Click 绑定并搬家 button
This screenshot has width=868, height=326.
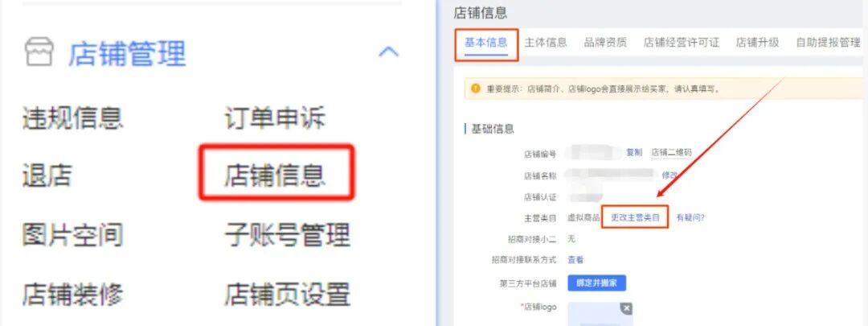(596, 283)
